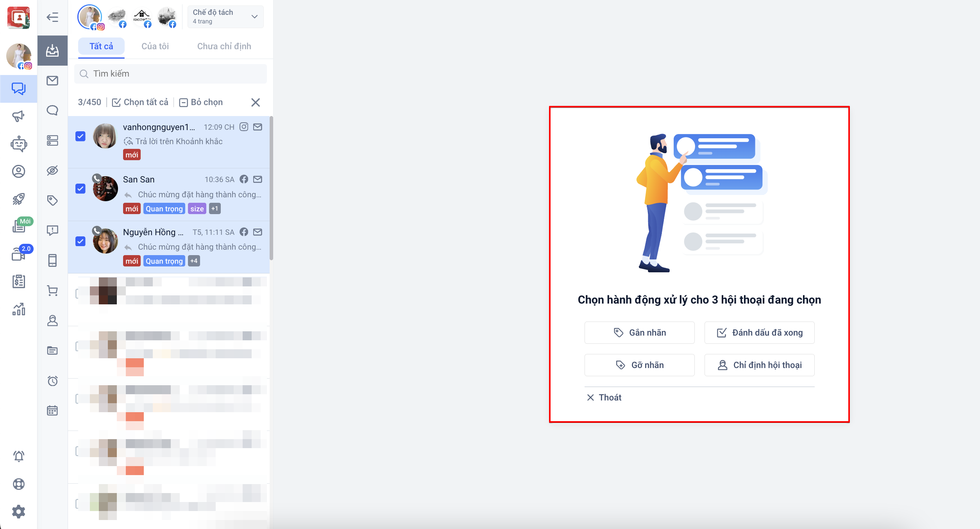Click the crossed-eye unread filter icon

[x=52, y=170]
